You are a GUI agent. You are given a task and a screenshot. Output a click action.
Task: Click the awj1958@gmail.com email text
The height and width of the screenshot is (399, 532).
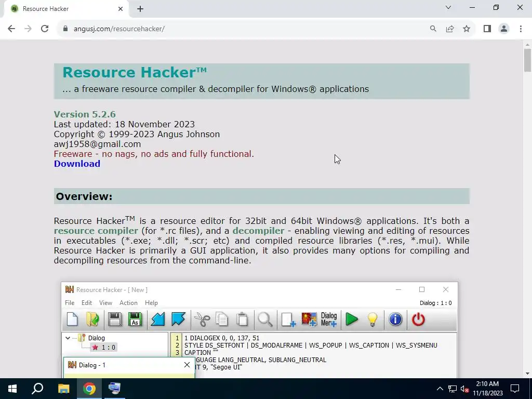click(x=97, y=144)
